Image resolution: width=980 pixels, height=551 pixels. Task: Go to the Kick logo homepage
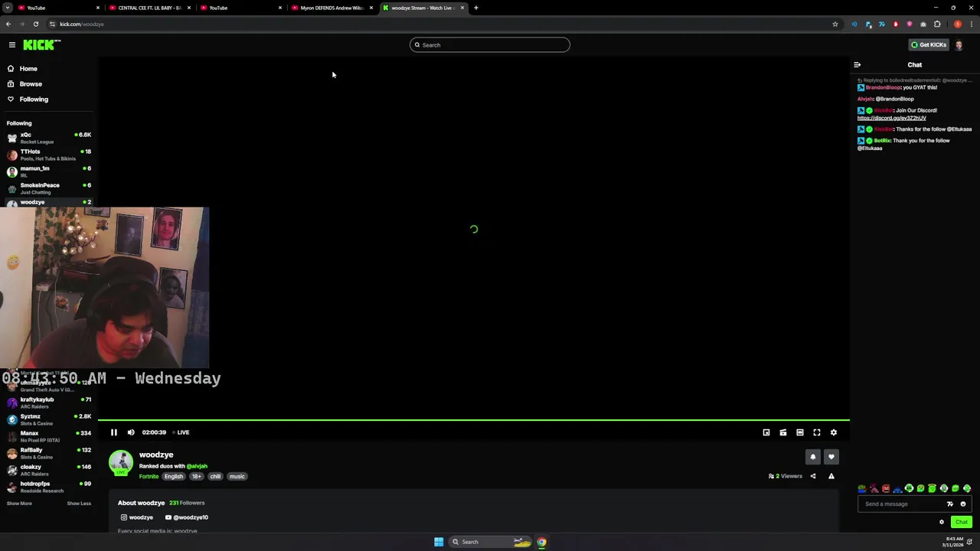tap(41, 44)
